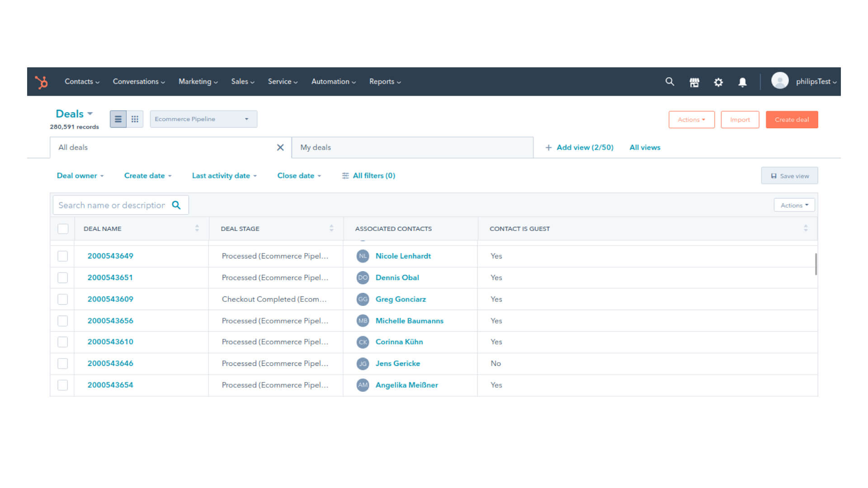Image resolution: width=868 pixels, height=488 pixels.
Task: Open contact Greg Gonciarz link
Action: [401, 299]
